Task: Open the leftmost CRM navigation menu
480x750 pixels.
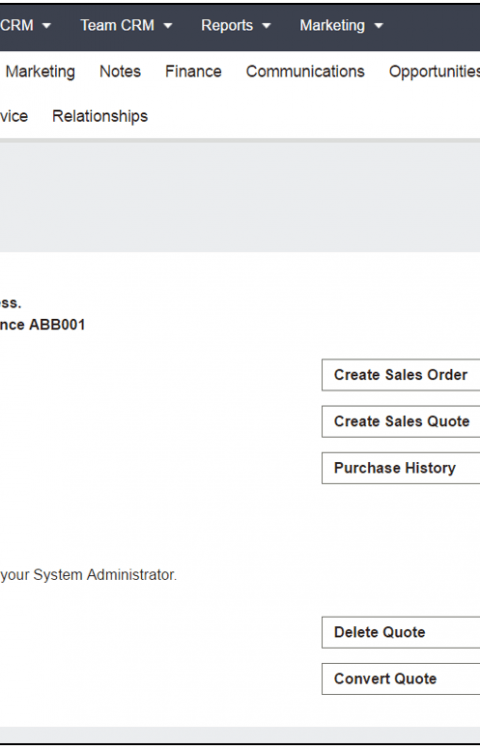Action: 17,25
